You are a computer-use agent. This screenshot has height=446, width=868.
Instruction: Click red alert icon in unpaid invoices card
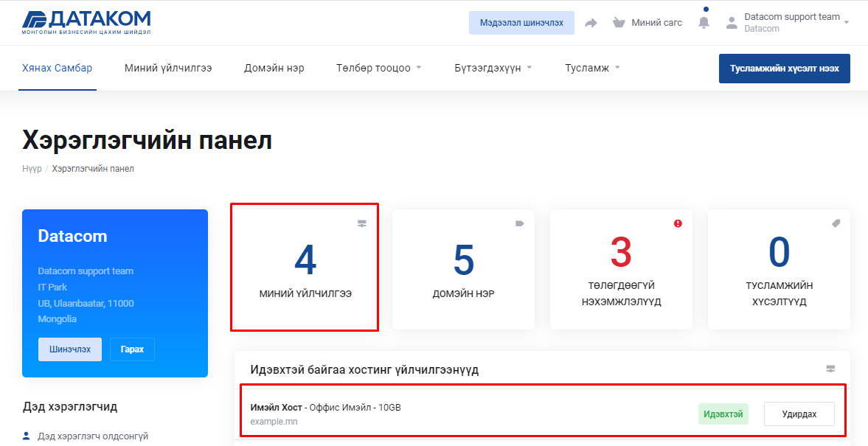678,223
